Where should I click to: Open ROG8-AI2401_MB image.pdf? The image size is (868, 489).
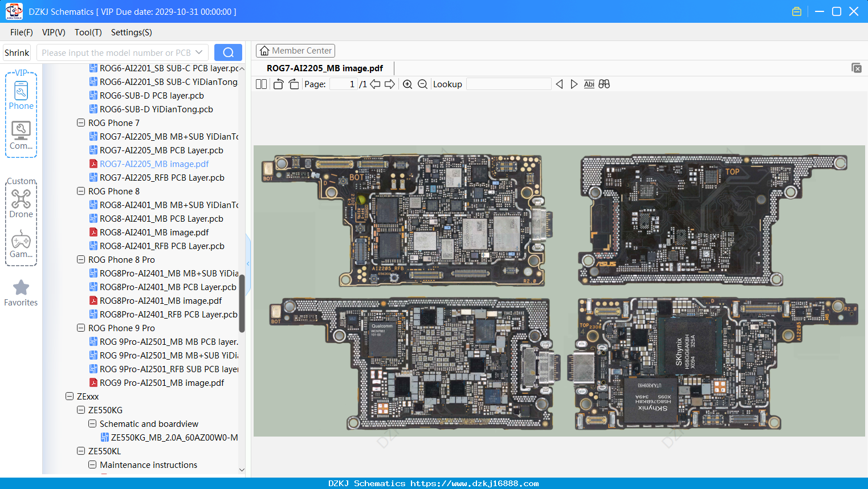154,233
